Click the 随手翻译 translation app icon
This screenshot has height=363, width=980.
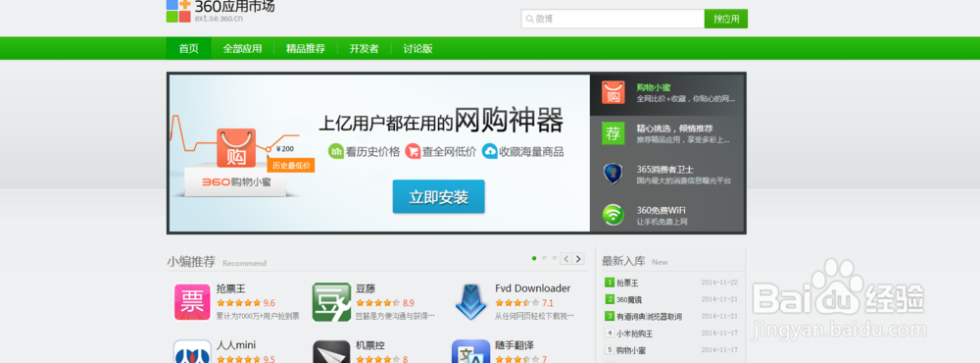coord(470,352)
